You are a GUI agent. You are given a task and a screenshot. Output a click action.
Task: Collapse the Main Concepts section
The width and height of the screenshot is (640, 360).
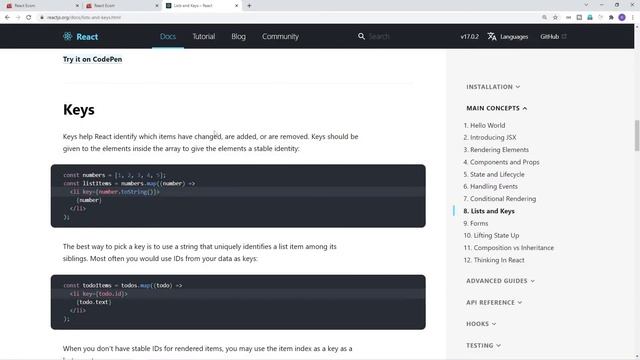[497, 108]
